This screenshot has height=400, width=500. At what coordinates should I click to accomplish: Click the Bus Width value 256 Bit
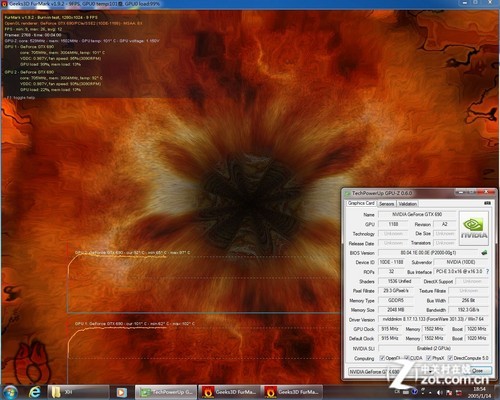(x=468, y=300)
